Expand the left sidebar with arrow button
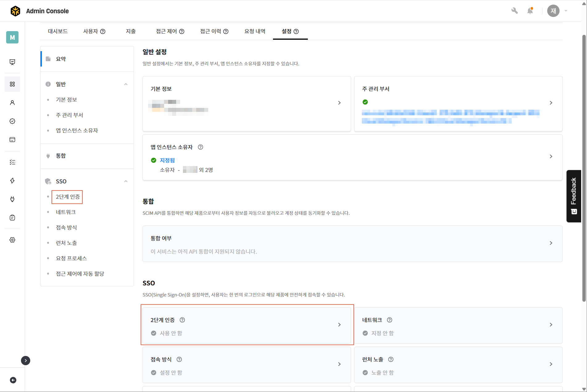 (x=26, y=360)
